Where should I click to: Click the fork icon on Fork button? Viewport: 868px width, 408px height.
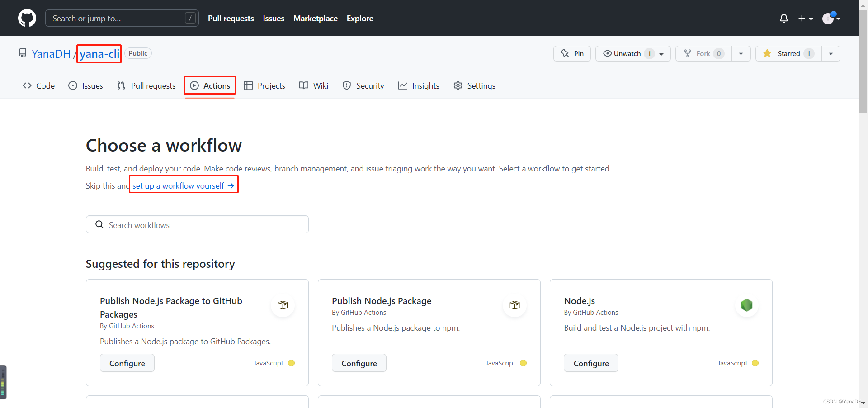pyautogui.click(x=688, y=53)
